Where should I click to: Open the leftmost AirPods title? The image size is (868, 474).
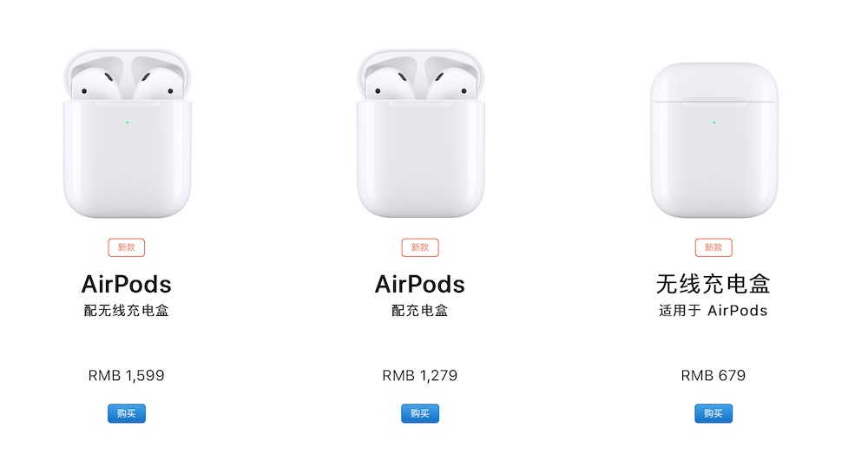pyautogui.click(x=127, y=284)
